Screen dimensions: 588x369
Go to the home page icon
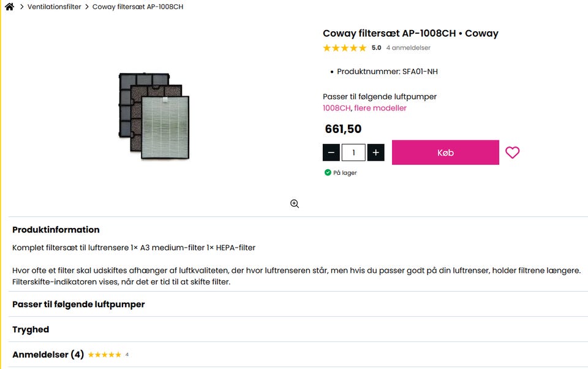(x=9, y=7)
